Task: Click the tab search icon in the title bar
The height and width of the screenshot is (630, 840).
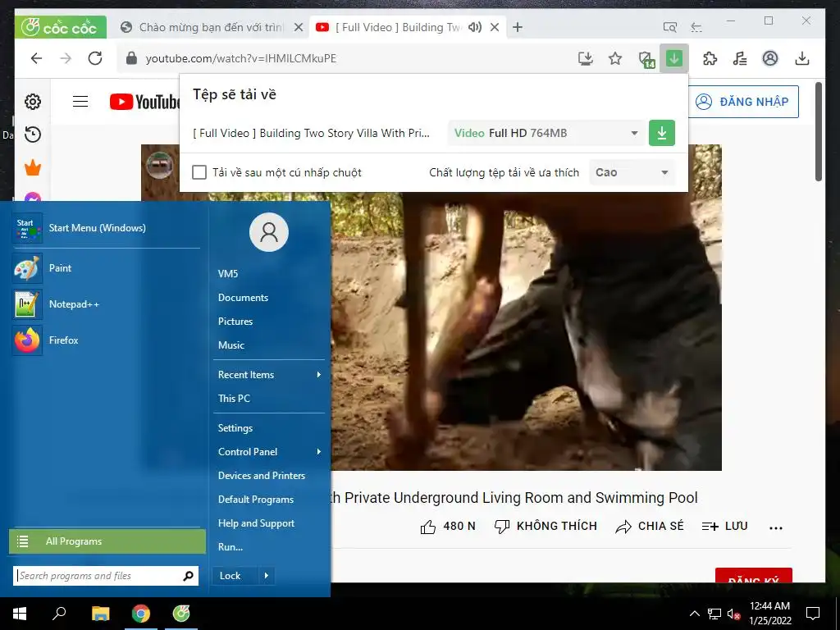Action: pos(669,27)
